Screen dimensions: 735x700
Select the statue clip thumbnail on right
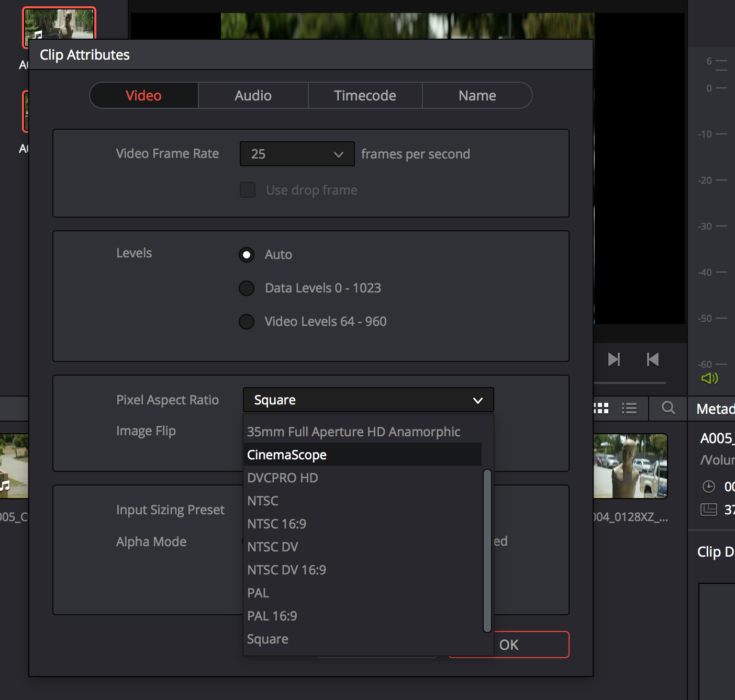click(630, 466)
